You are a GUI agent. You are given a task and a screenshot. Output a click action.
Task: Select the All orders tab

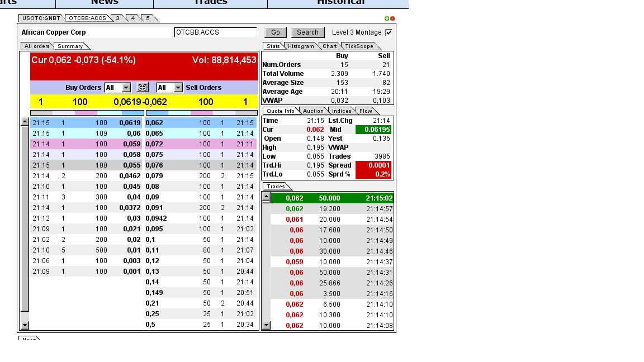click(x=36, y=46)
